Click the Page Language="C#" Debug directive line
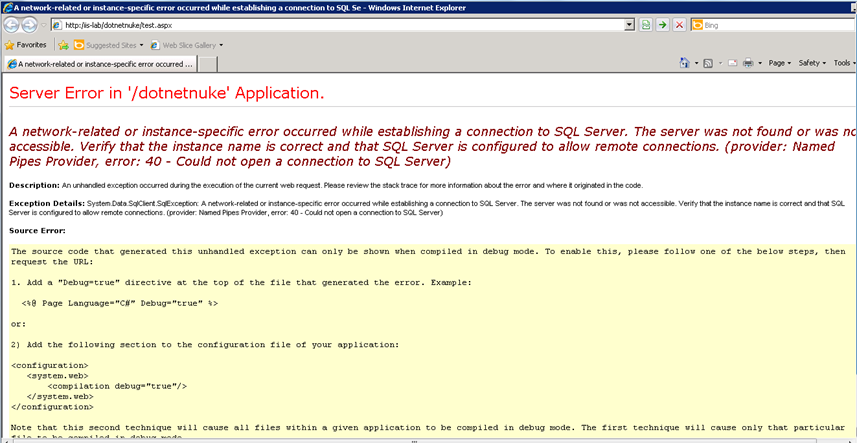Image resolution: width=857 pixels, height=443 pixels. coord(120,303)
